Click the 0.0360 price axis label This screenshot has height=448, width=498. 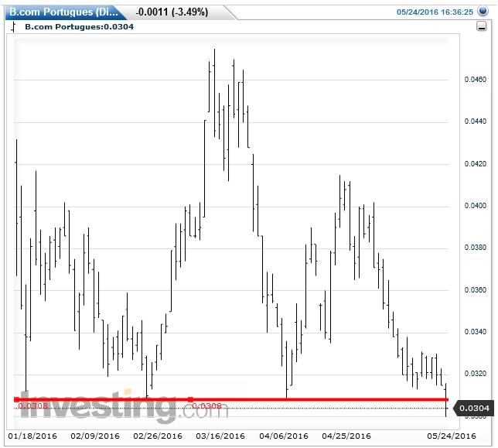click(x=475, y=290)
